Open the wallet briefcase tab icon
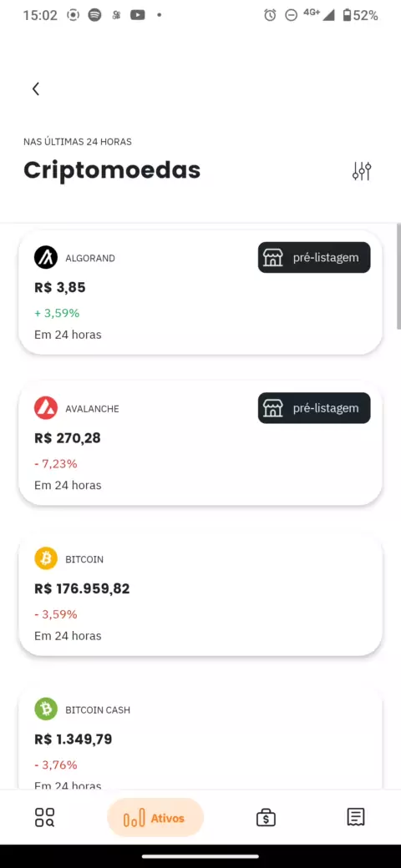 (x=266, y=818)
